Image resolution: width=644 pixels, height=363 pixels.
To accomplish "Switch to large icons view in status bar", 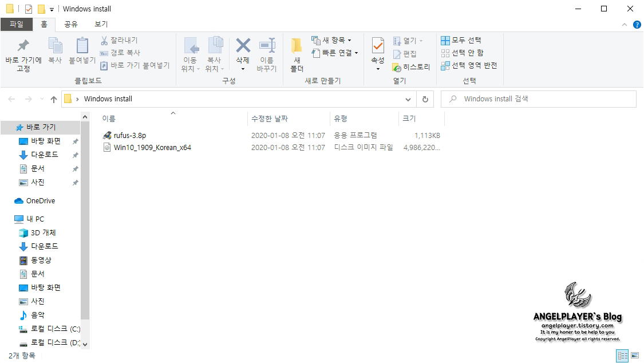I will point(635,356).
